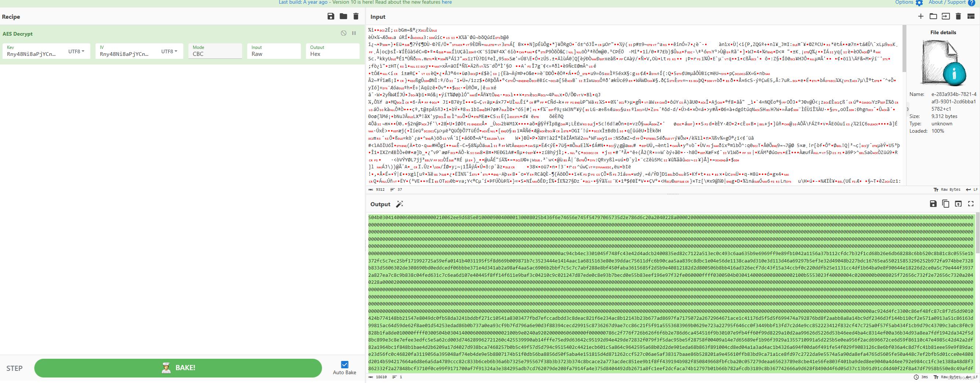Open the Input format Raw dropdown
The height and width of the screenshot is (383, 980).
274,51
